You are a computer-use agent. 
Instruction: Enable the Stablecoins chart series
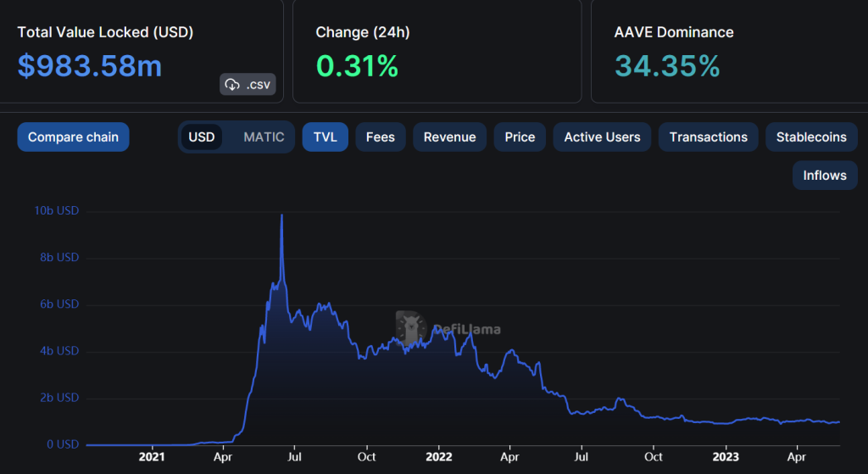[811, 137]
